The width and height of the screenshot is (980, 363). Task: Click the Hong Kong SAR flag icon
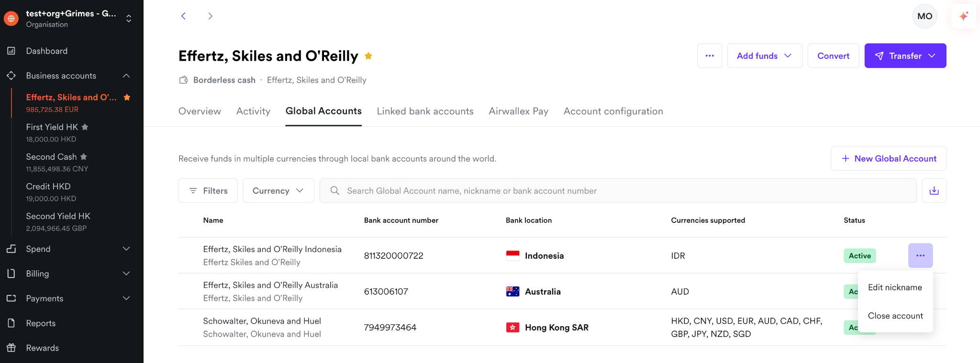[512, 328]
